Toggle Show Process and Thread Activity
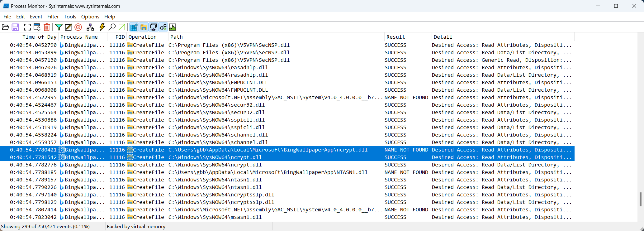 163,27
